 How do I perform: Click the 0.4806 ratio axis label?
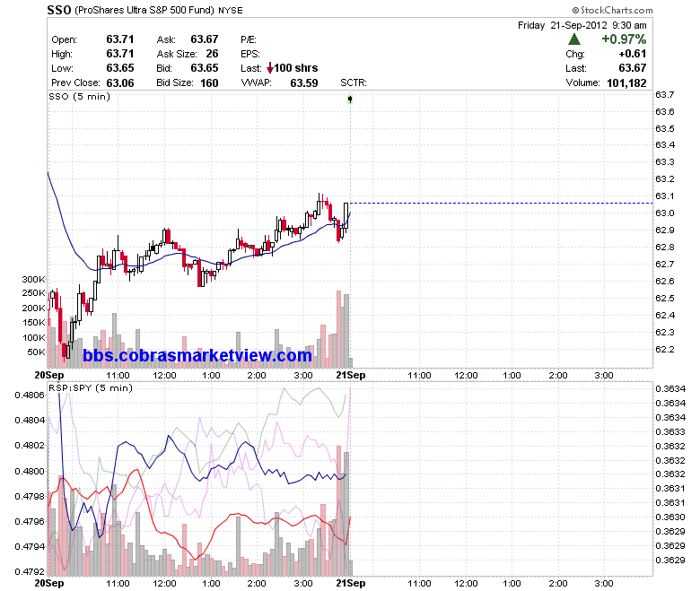pyautogui.click(x=30, y=395)
